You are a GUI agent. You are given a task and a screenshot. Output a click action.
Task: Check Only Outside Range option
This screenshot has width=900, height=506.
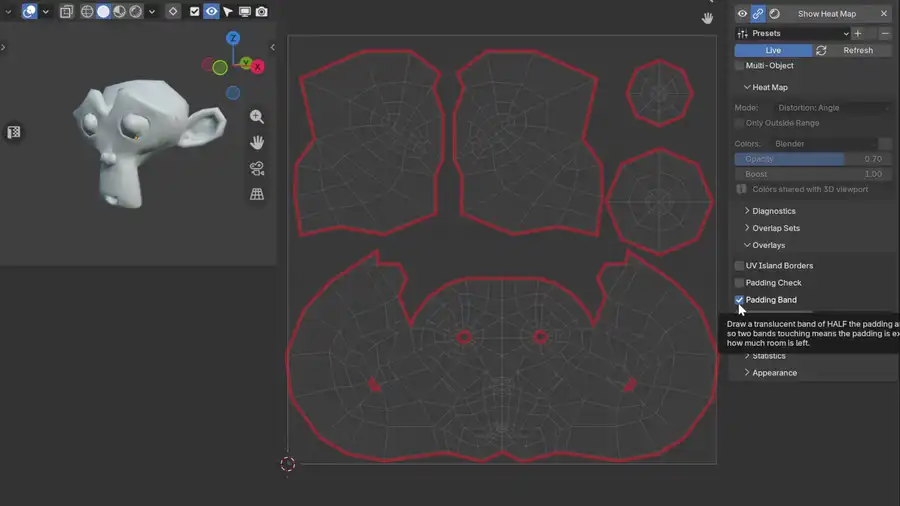[739, 123]
